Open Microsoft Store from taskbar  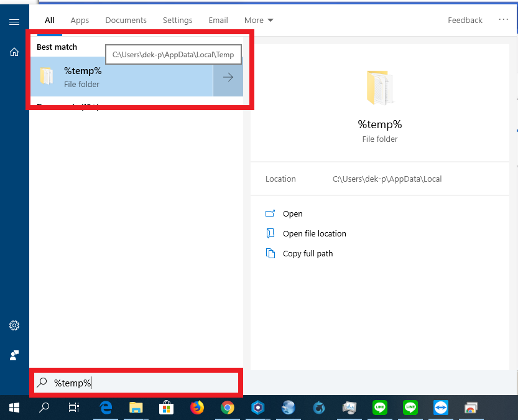[x=167, y=408]
